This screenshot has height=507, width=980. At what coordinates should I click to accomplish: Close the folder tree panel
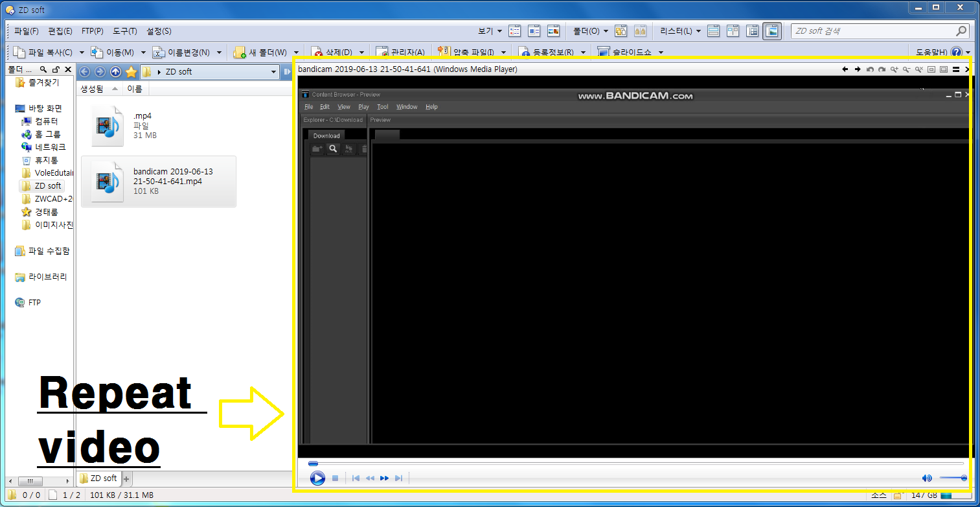pos(68,69)
